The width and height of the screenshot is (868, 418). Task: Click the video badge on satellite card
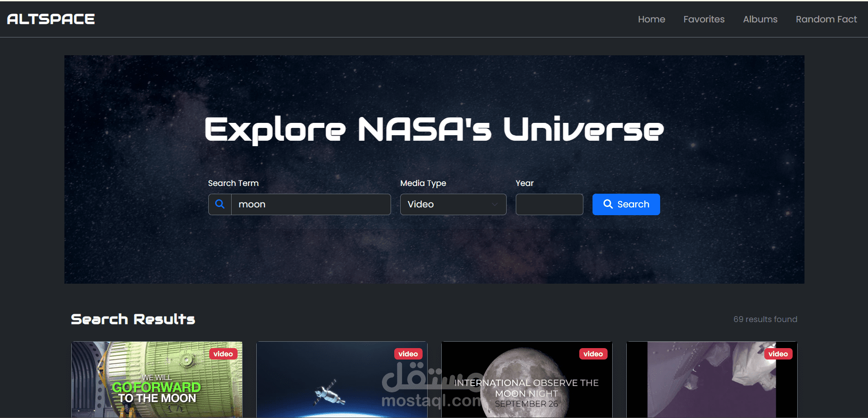click(408, 354)
